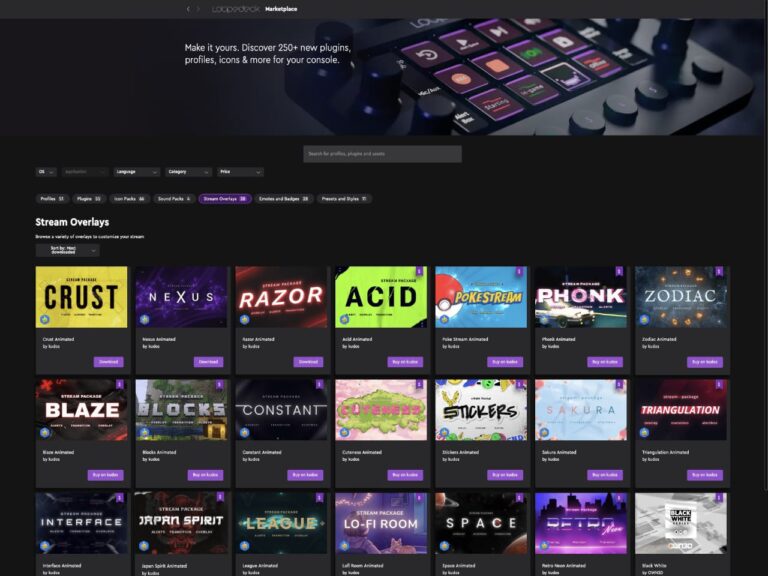Image resolution: width=768 pixels, height=576 pixels.
Task: Click the Loupedeck logo in the title bar
Action: click(235, 9)
